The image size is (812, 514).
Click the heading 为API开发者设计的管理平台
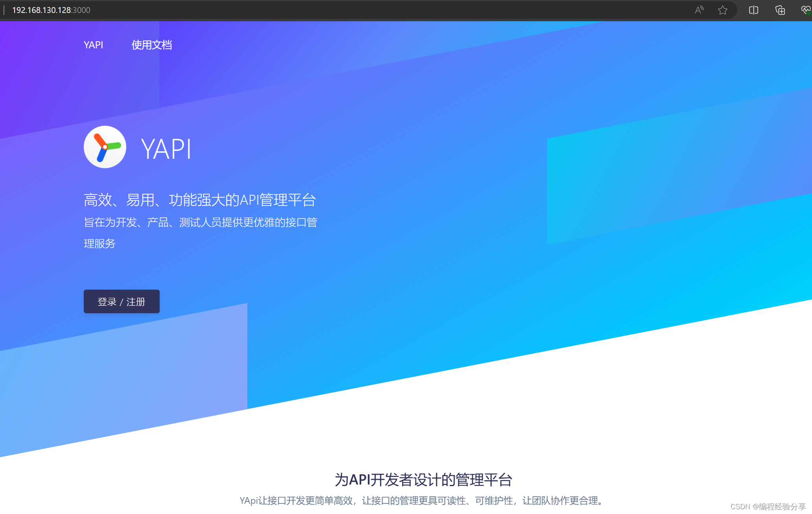423,479
